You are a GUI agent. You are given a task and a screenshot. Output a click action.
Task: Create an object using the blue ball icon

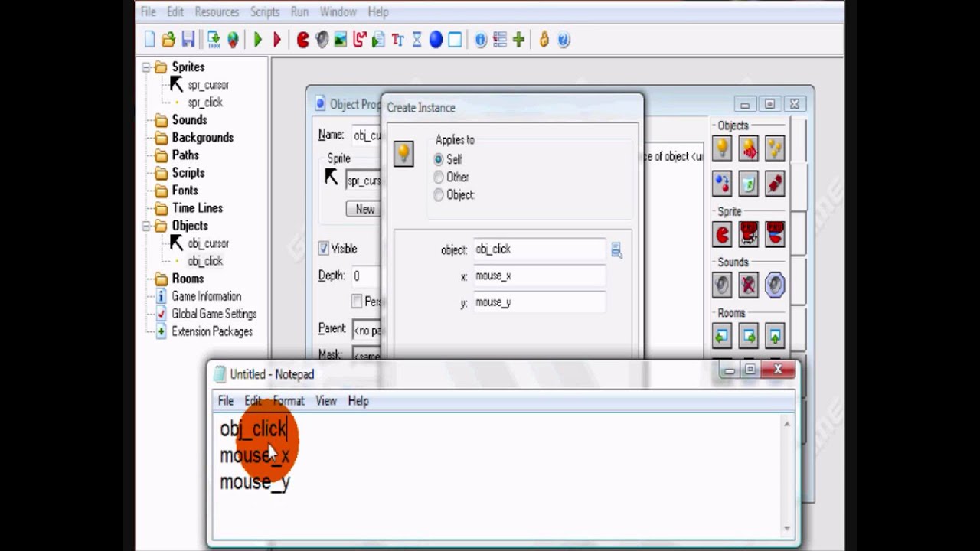pyautogui.click(x=436, y=40)
